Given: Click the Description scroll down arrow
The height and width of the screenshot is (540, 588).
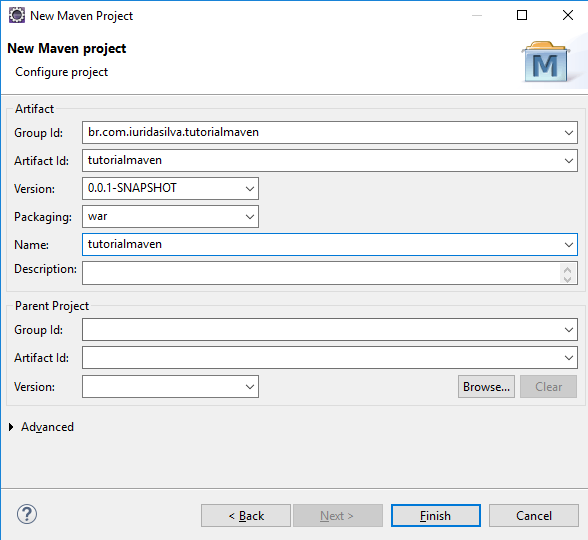Looking at the screenshot, I should (x=567, y=279).
